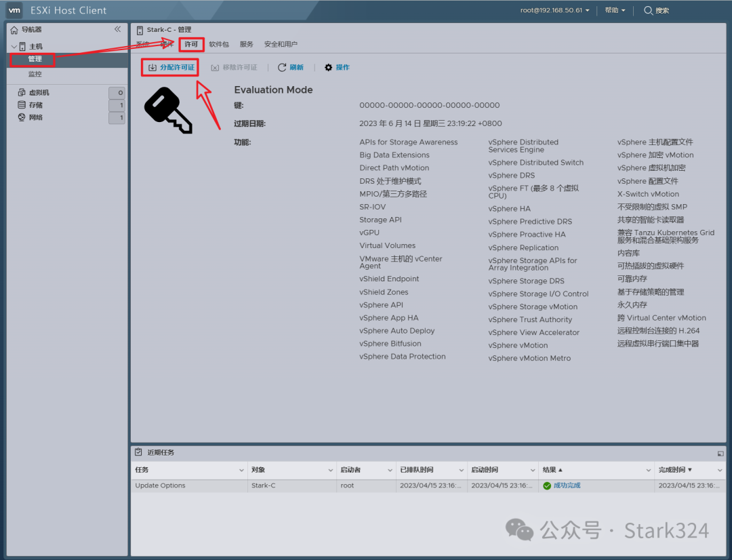Click the 刷新 refresh button

[290, 68]
